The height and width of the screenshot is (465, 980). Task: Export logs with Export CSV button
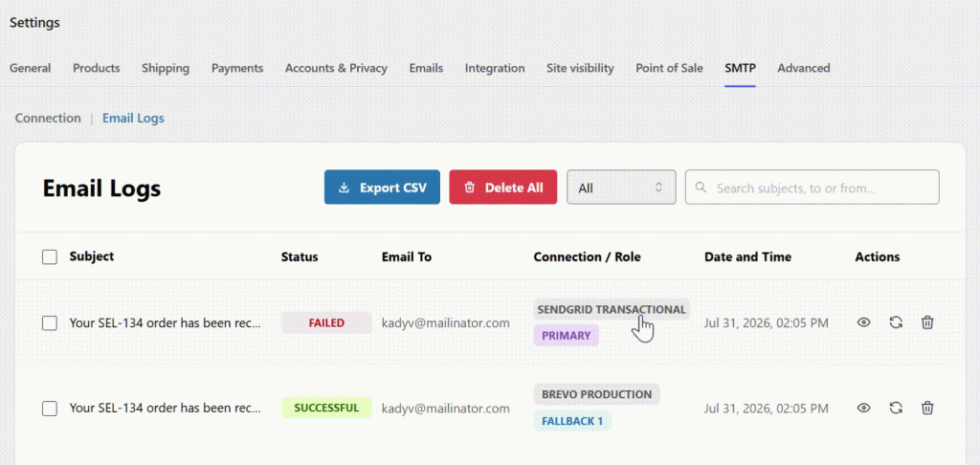pyautogui.click(x=382, y=188)
